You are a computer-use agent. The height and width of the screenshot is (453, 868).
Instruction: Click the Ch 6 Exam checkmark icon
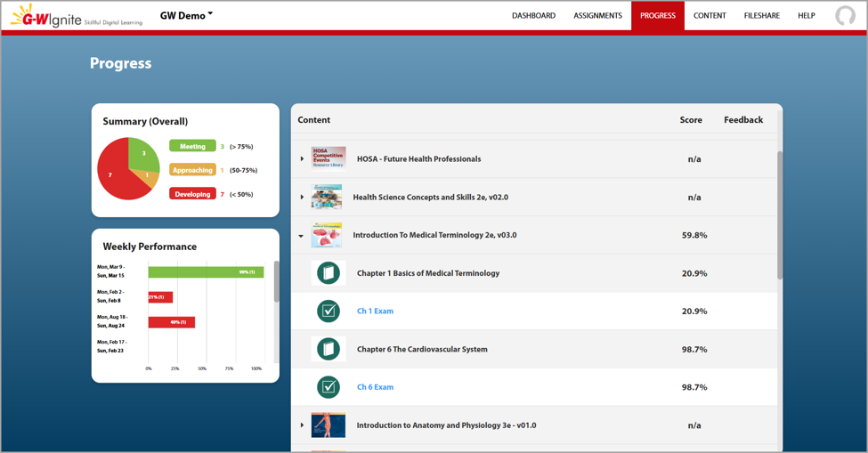point(329,387)
